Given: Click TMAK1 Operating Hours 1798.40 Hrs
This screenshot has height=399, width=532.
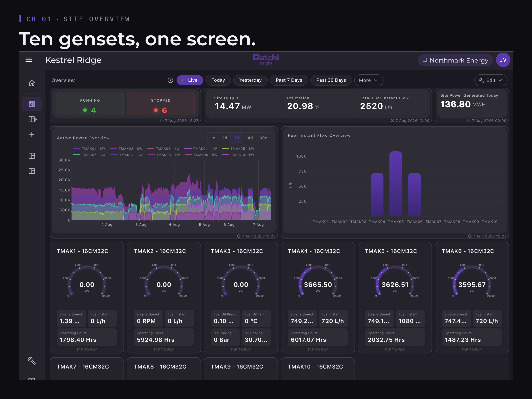Looking at the screenshot, I should click(87, 337).
